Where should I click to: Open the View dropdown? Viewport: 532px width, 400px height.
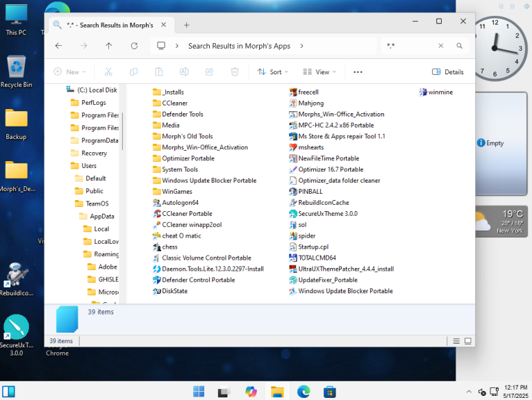pyautogui.click(x=319, y=72)
